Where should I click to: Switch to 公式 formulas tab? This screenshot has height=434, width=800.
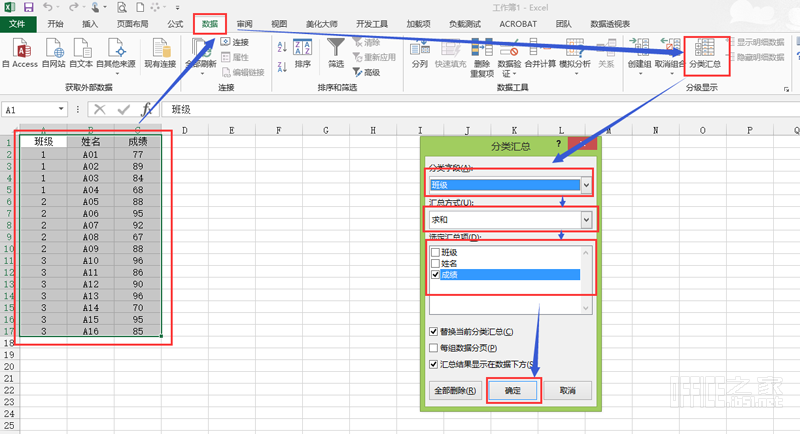pos(175,23)
